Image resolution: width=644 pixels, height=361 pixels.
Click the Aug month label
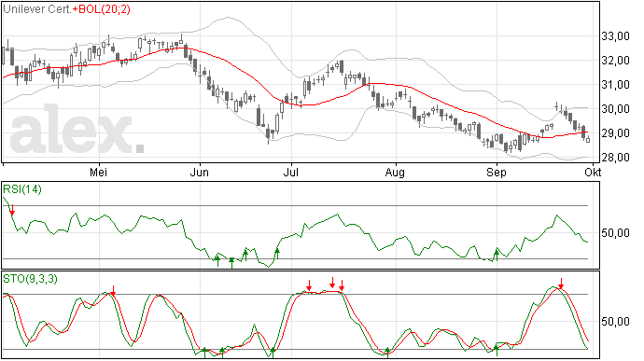(x=395, y=173)
